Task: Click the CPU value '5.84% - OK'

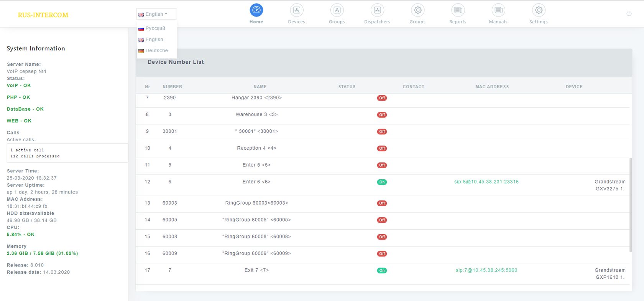Action: pyautogui.click(x=21, y=235)
